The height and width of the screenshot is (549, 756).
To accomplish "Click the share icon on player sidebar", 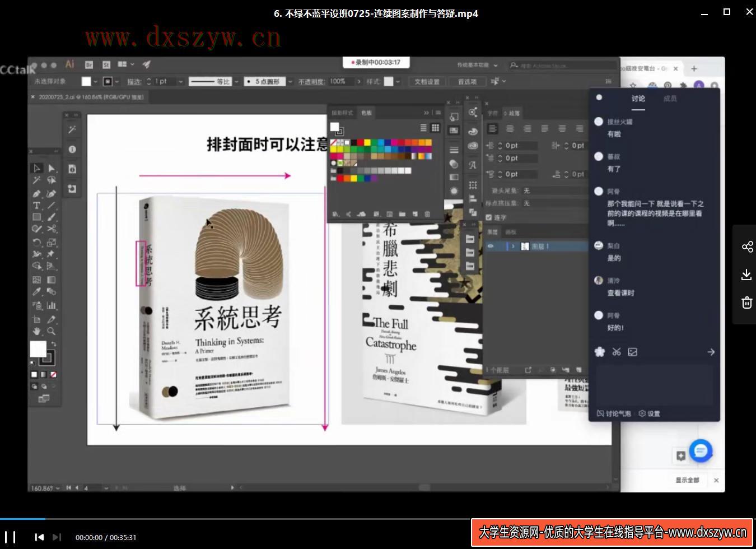I will 747,247.
